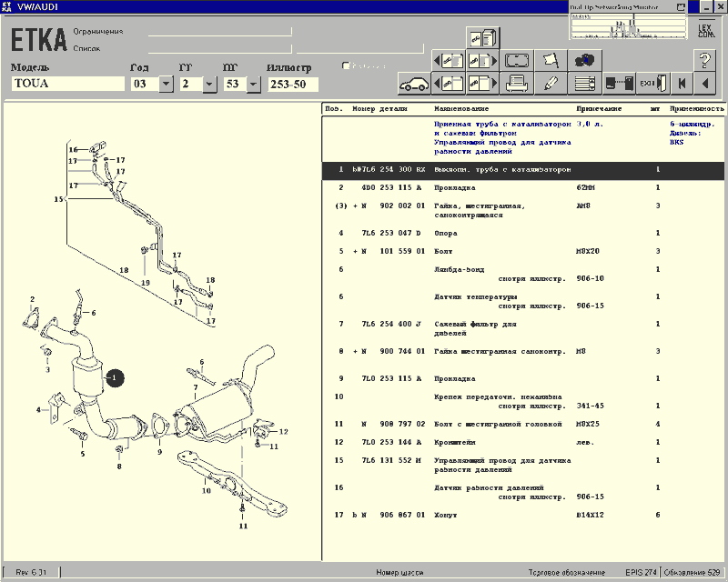Expand the ПГ subgroup dropdown
Image resolution: width=728 pixels, height=582 pixels.
(x=255, y=85)
